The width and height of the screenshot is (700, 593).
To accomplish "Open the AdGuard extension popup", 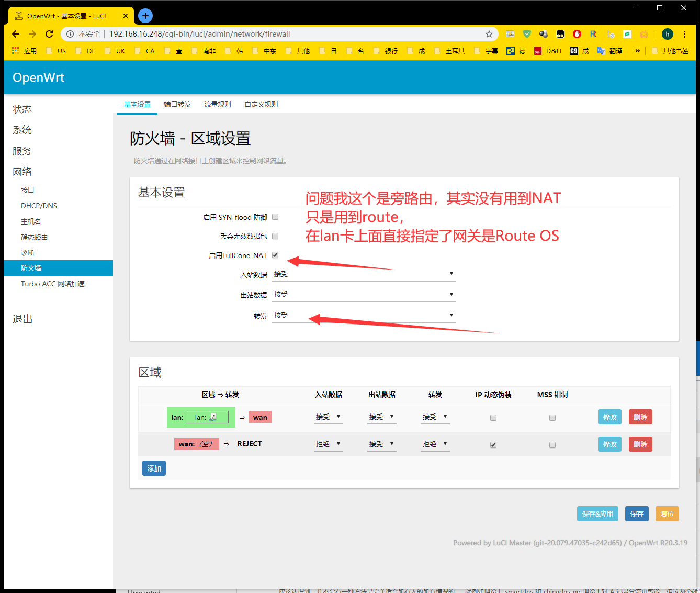I will (527, 33).
